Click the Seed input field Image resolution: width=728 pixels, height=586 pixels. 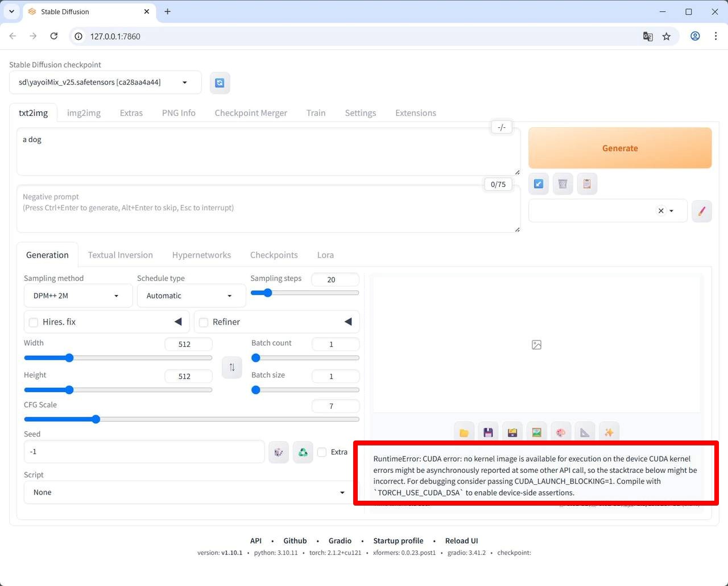(144, 452)
